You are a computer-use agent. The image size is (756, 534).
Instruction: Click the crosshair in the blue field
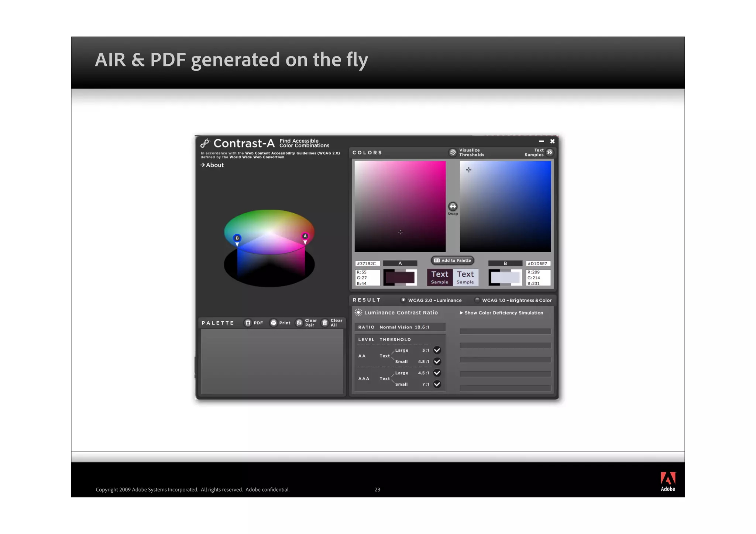point(468,170)
